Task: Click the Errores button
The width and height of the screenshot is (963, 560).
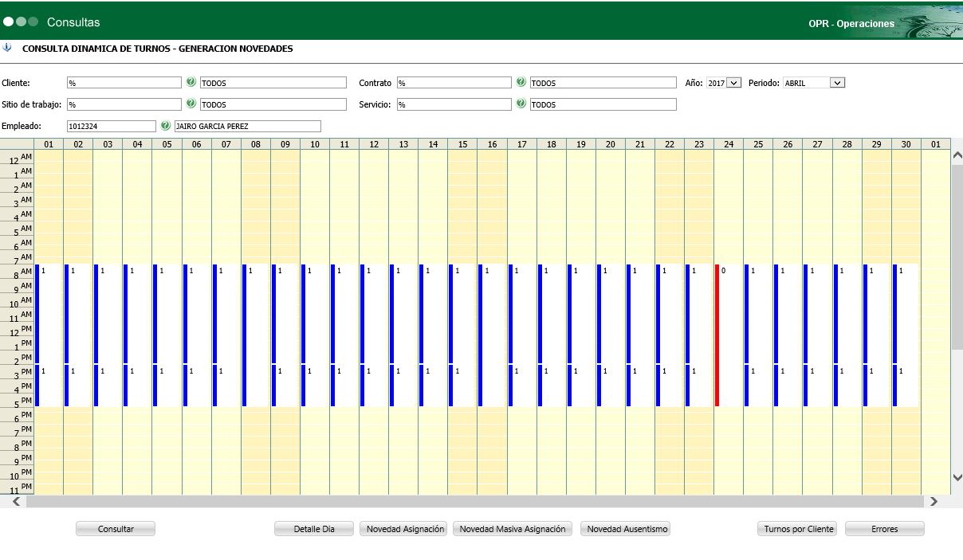Action: coord(884,529)
